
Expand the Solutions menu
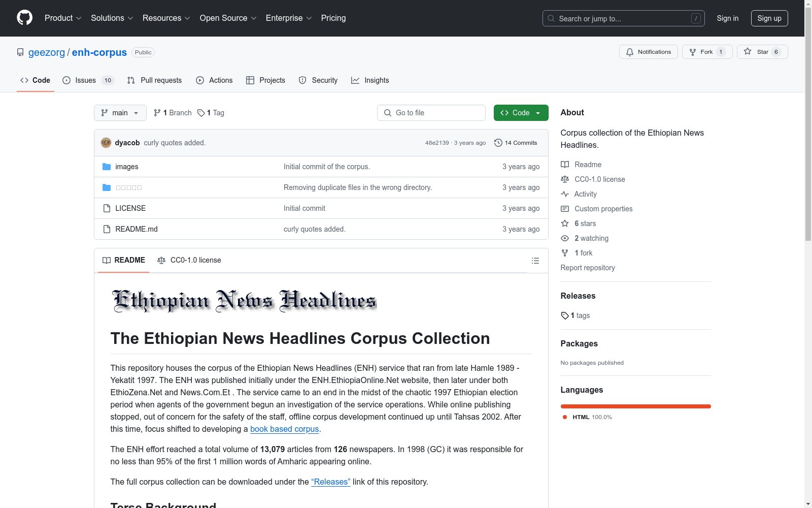coord(112,18)
